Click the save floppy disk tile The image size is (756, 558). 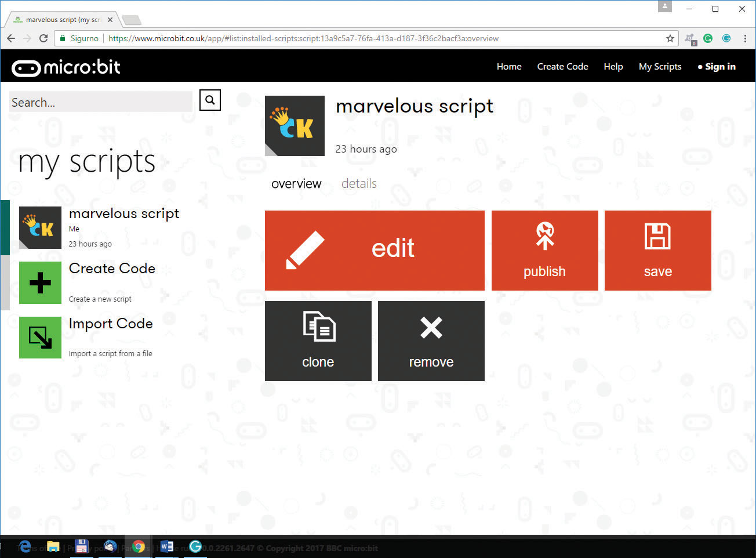point(657,250)
